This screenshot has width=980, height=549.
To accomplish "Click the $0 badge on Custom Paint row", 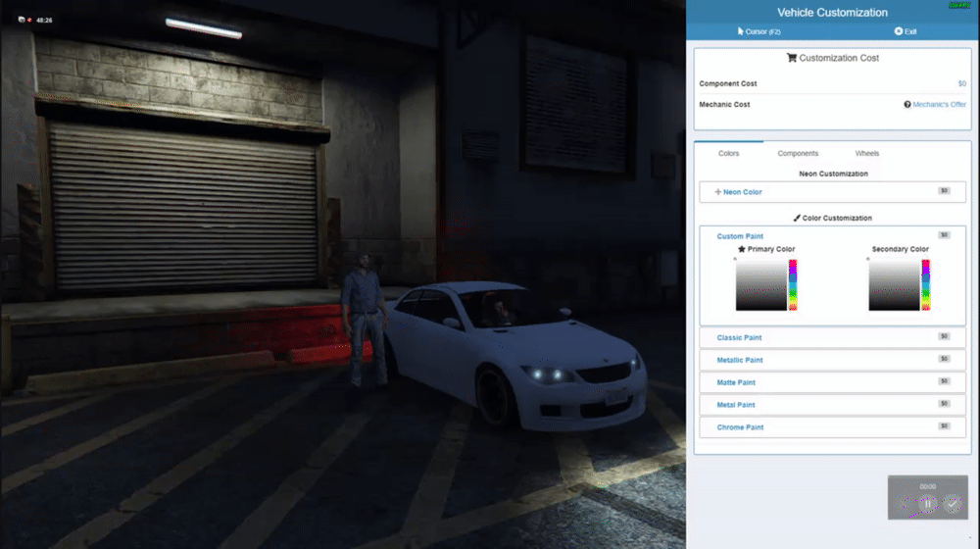I will tap(945, 235).
